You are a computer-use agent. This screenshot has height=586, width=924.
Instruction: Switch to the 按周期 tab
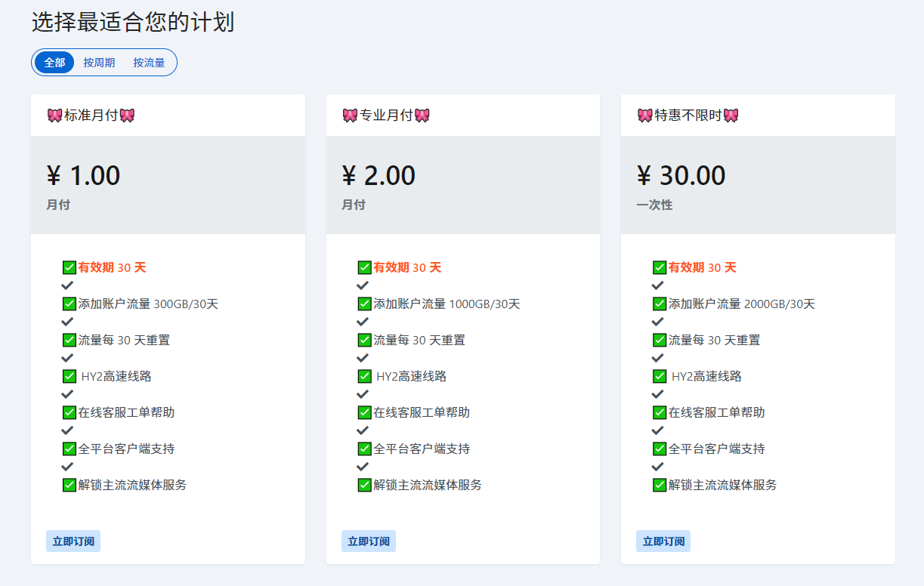point(99,63)
